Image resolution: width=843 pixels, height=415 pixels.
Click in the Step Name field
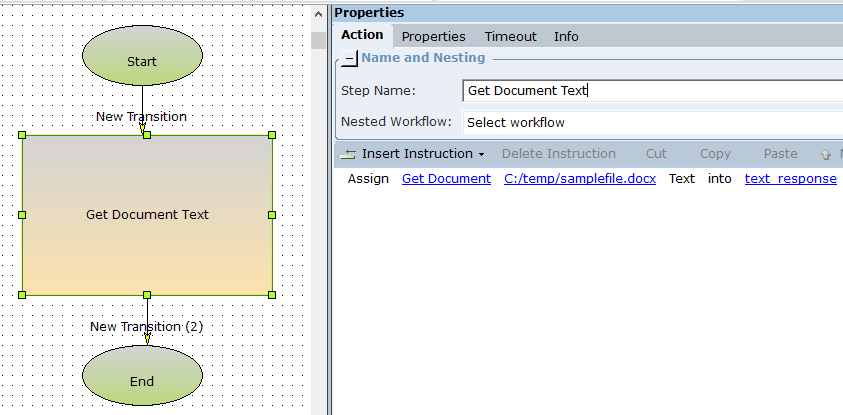652,91
